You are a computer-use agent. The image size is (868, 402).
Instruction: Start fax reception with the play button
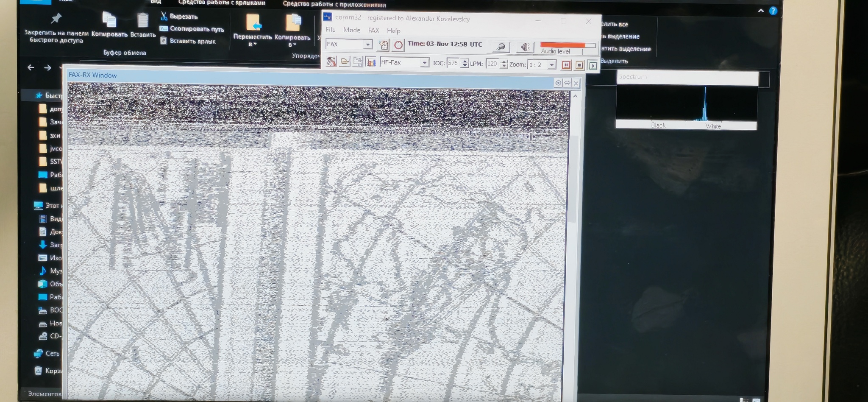[593, 65]
